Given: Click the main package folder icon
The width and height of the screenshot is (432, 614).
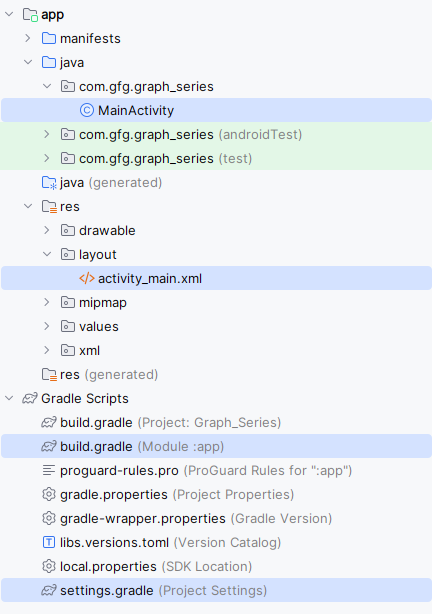Looking at the screenshot, I should pyautogui.click(x=68, y=86).
